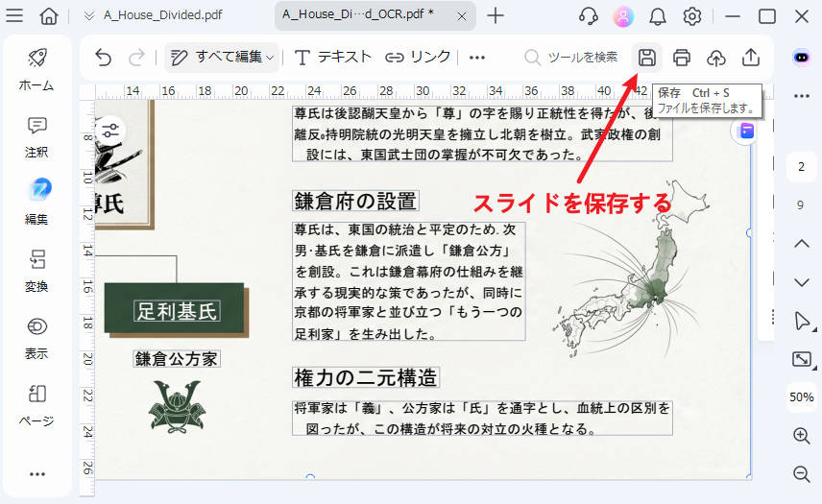The height and width of the screenshot is (504, 822).
Task: Zoom out with the magnifier minus
Action: pyautogui.click(x=802, y=473)
